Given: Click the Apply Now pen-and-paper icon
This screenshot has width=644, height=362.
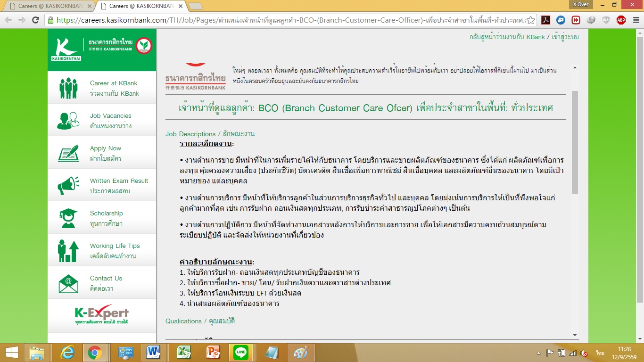Looking at the screenshot, I should click(x=68, y=153).
